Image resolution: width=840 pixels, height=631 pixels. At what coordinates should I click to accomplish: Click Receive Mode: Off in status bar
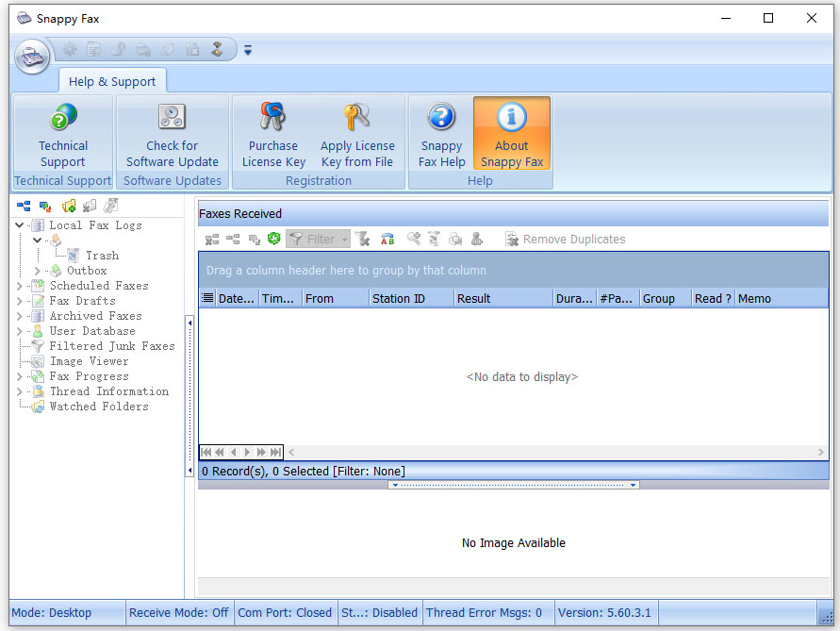tap(179, 613)
